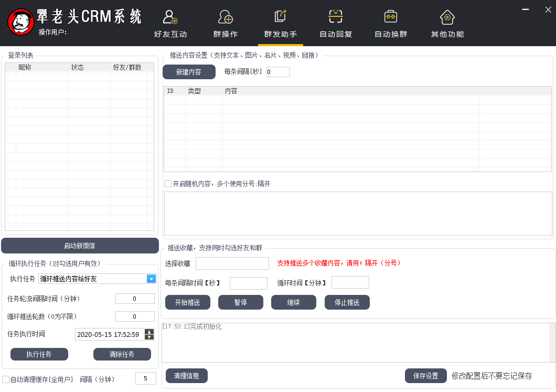Click the log area vertical scrollbar

click(x=552, y=342)
